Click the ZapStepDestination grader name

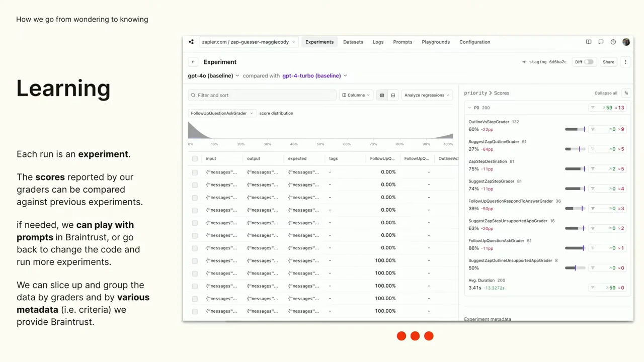tap(488, 161)
